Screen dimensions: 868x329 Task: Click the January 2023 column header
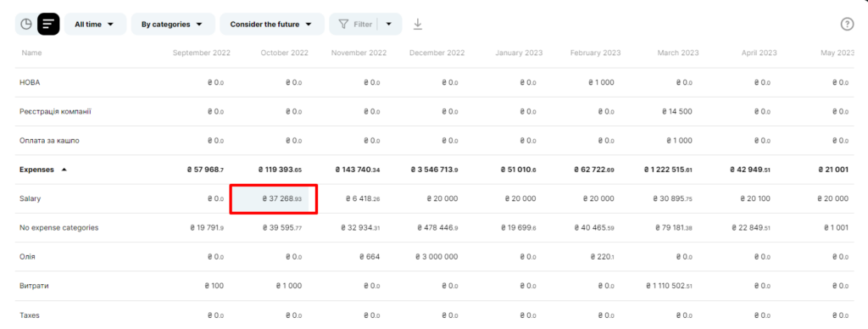tap(520, 53)
